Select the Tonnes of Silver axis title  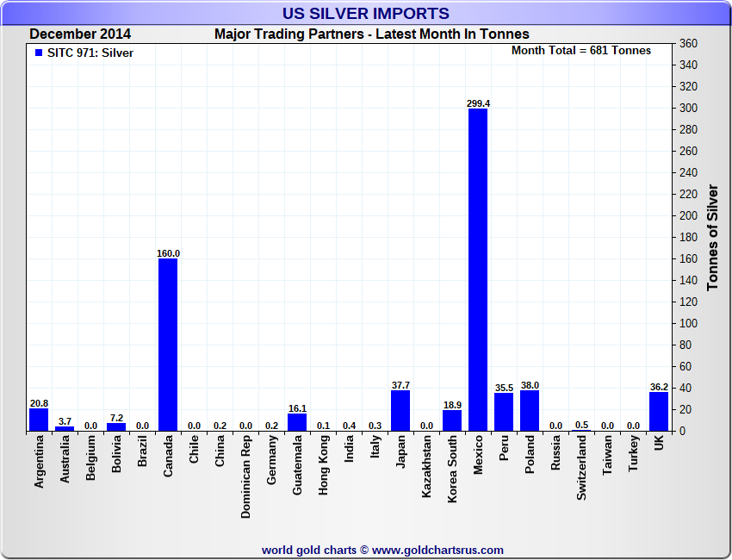point(712,237)
